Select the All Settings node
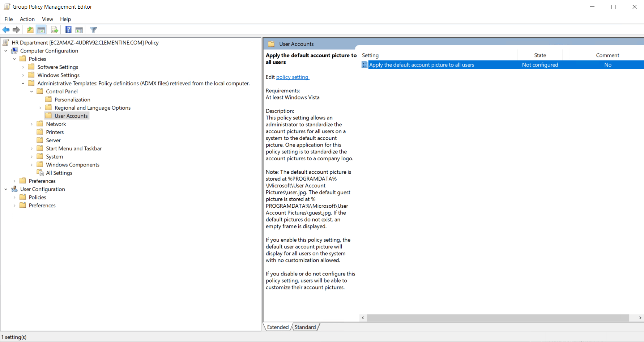Screen dimensions: 644x342 pos(59,173)
